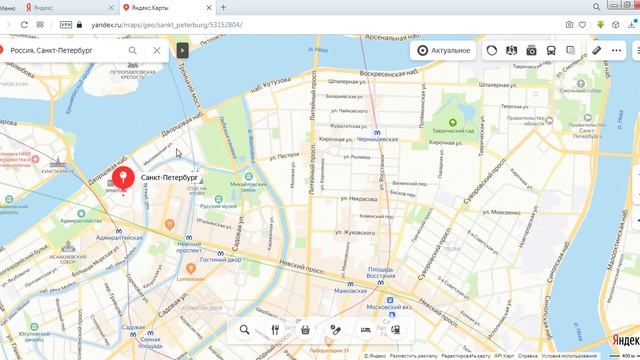Click the Русский музей marker icon
640x360 pixels.
click(218, 199)
